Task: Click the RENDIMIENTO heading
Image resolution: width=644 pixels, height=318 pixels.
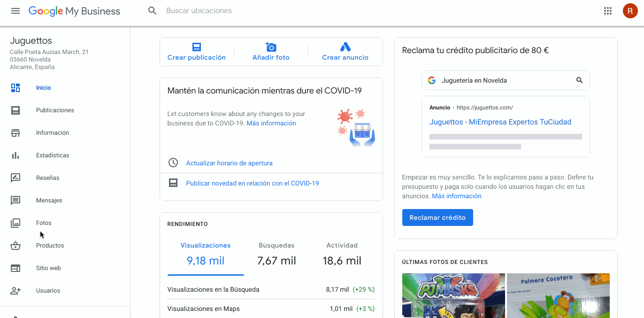Action: coord(187,224)
